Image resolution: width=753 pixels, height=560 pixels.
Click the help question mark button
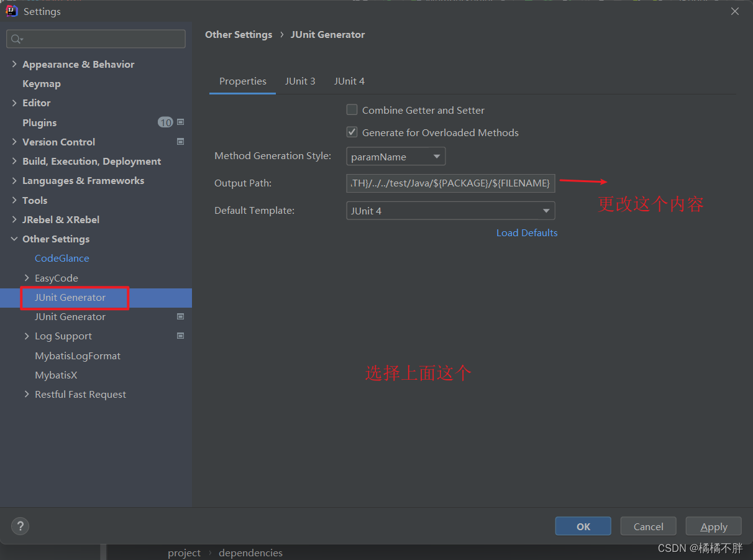(x=20, y=526)
